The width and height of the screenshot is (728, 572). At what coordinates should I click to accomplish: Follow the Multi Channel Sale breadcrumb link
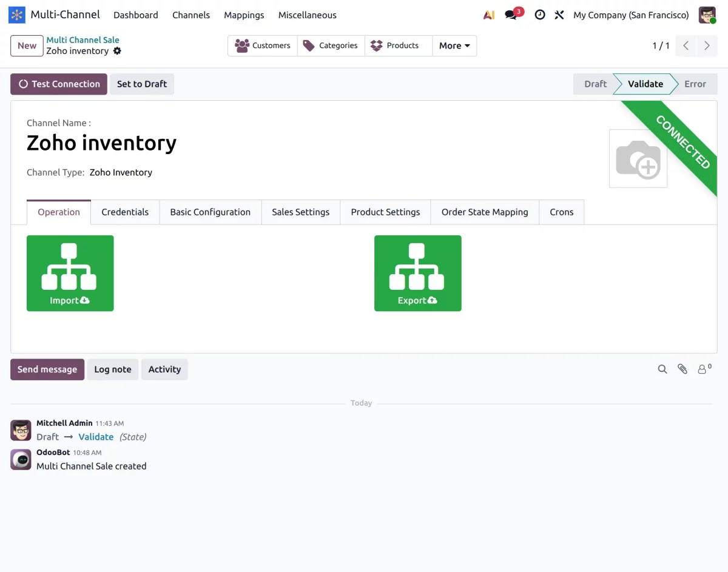click(x=83, y=40)
